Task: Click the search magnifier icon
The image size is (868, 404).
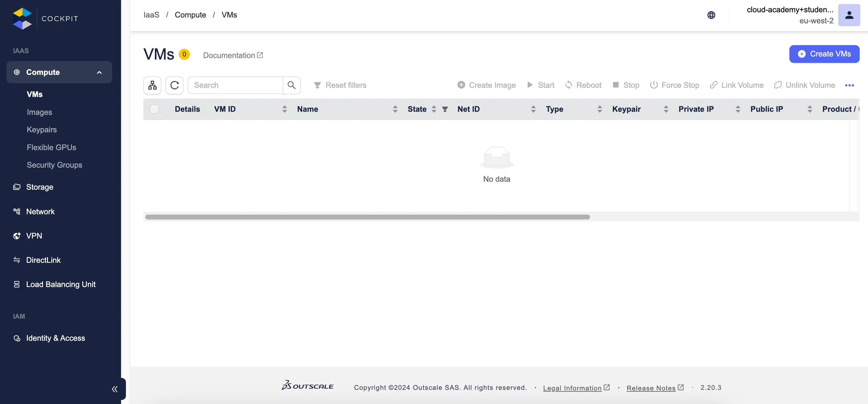Action: click(291, 85)
